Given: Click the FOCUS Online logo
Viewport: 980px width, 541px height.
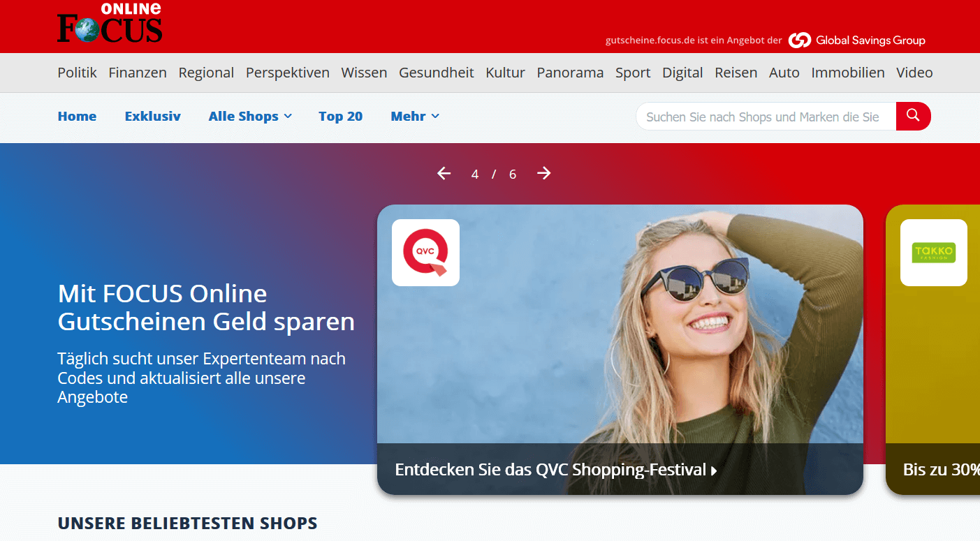Looking at the screenshot, I should 110,24.
